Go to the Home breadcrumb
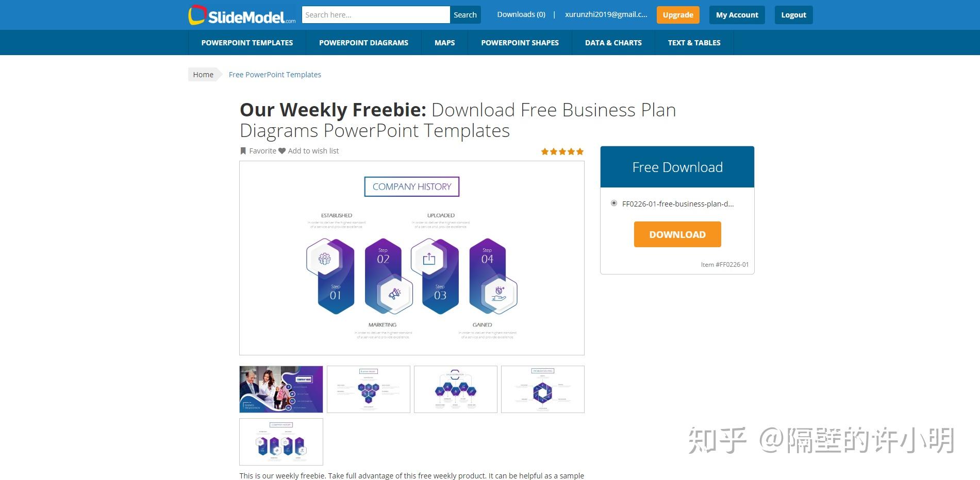The height and width of the screenshot is (480, 980). coord(203,75)
